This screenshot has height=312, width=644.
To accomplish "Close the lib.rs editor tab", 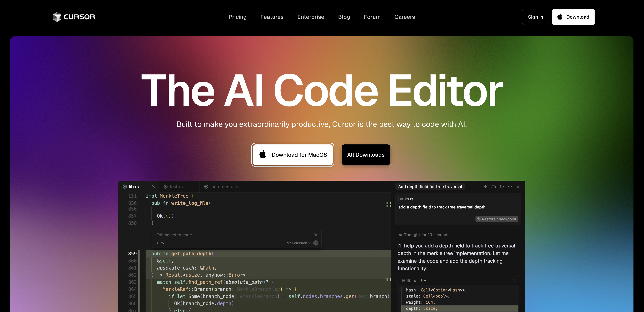I will pos(154,187).
